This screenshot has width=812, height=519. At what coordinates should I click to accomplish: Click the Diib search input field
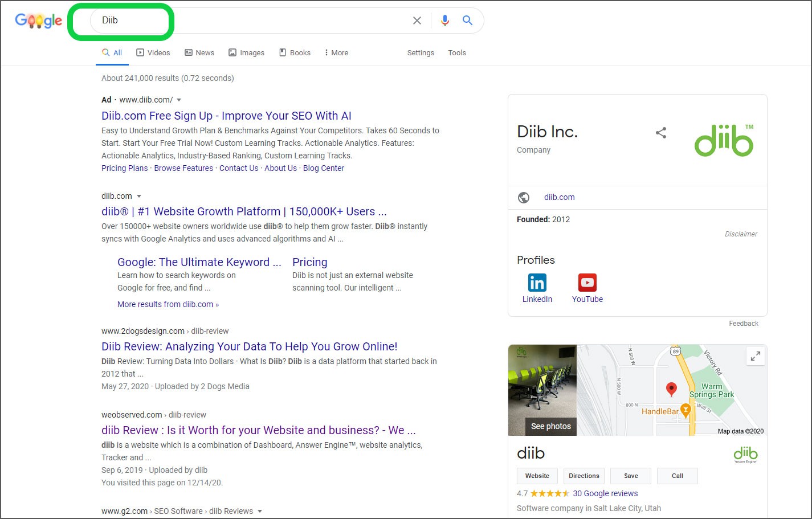pyautogui.click(x=251, y=21)
